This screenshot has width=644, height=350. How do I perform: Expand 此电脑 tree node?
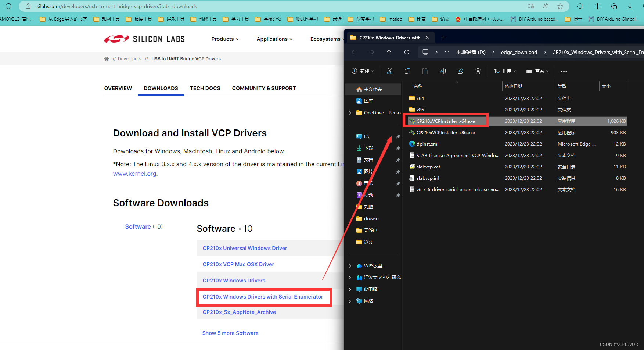pyautogui.click(x=350, y=289)
